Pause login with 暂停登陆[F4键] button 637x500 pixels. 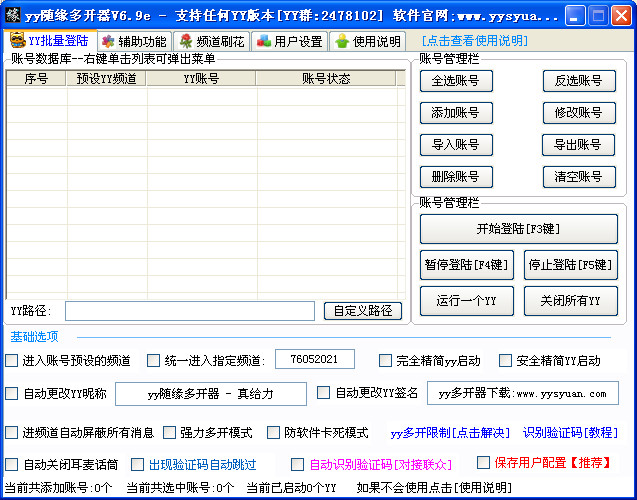point(467,265)
